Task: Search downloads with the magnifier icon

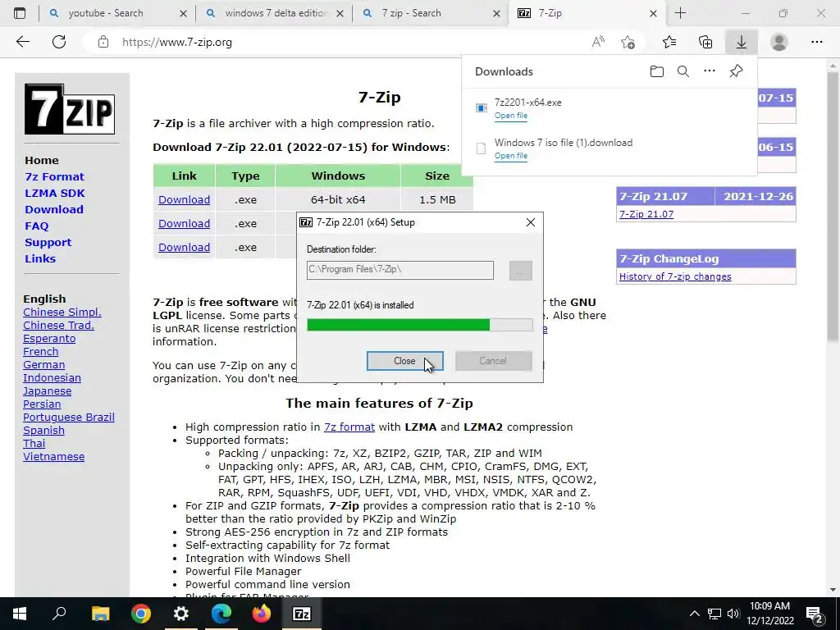Action: click(x=683, y=71)
